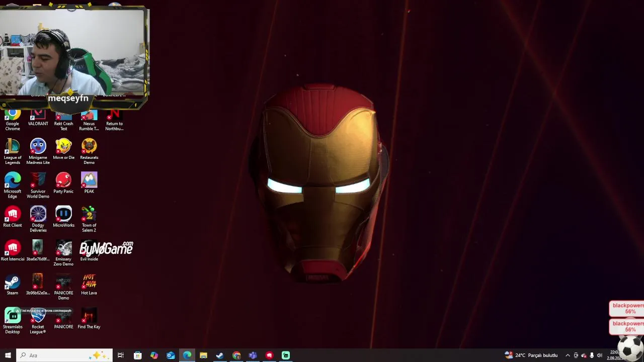The image size is (644, 362).
Task: Select the PANICORE Demo shortcut
Action: (63, 287)
